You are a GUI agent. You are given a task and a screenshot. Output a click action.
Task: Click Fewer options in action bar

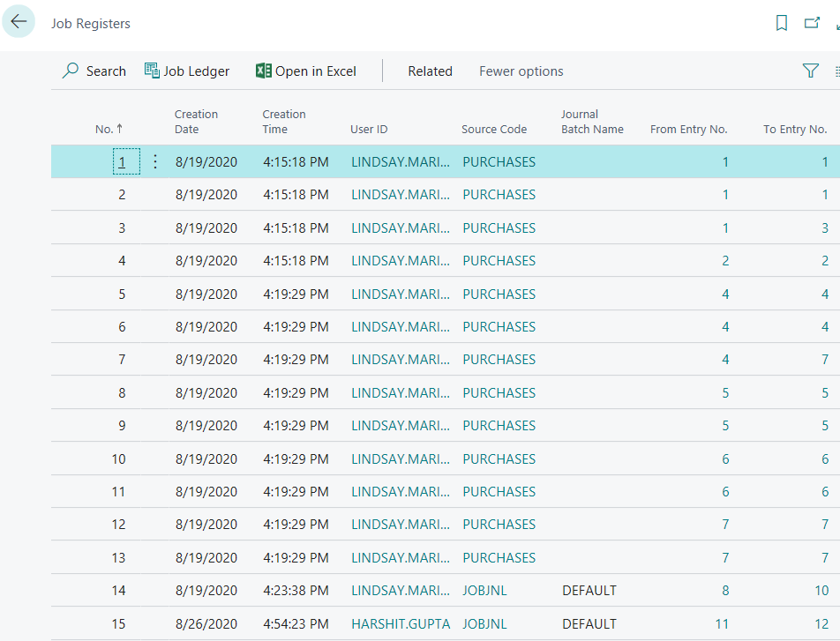pos(521,71)
